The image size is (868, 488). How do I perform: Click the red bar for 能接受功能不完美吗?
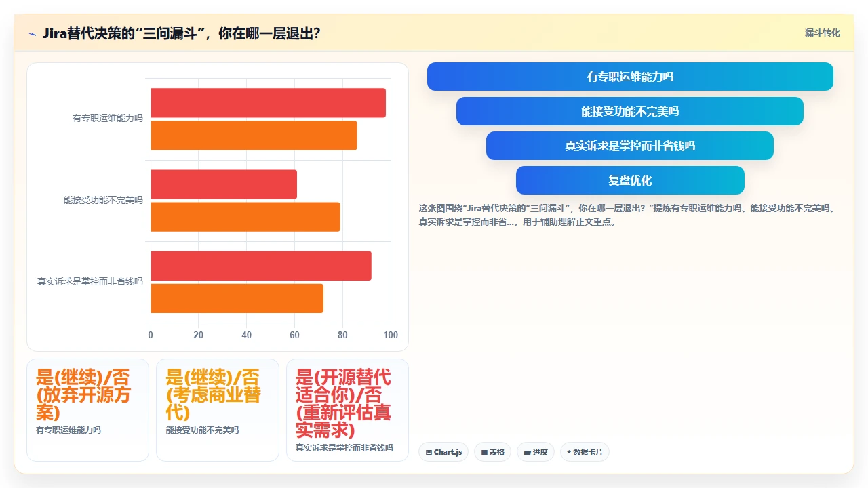(x=224, y=184)
